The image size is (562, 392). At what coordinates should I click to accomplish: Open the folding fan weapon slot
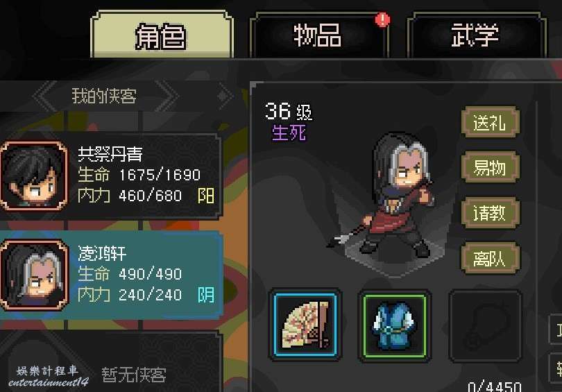coord(305,325)
